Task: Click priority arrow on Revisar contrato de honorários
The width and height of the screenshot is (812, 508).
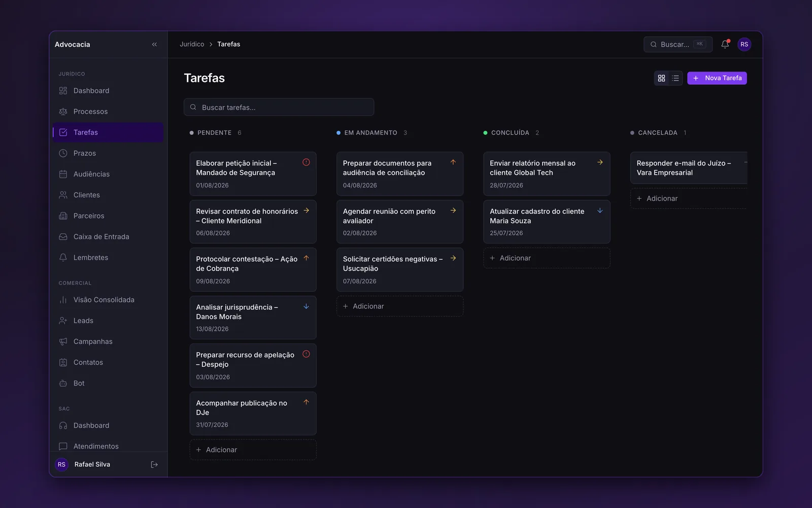Action: (306, 210)
